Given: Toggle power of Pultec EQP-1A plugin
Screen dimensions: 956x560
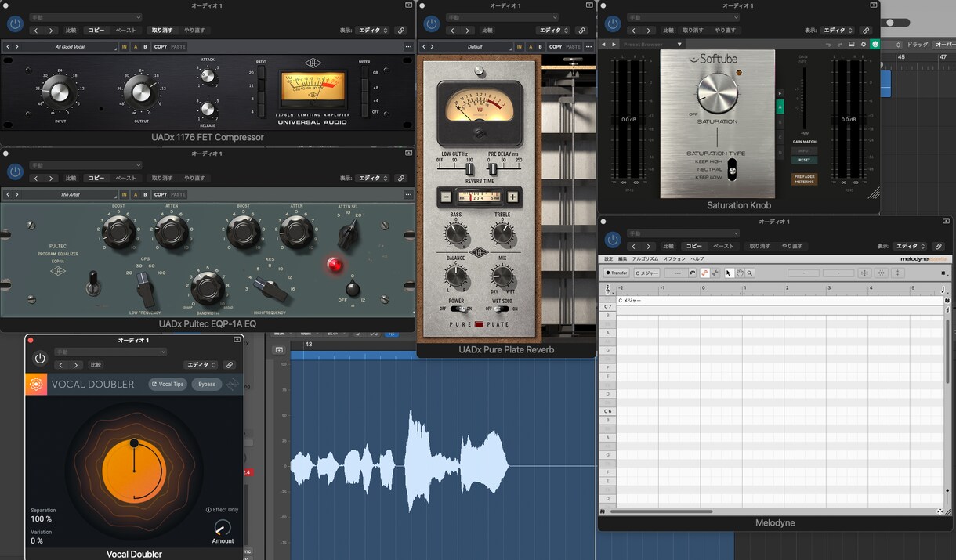Looking at the screenshot, I should (x=14, y=171).
